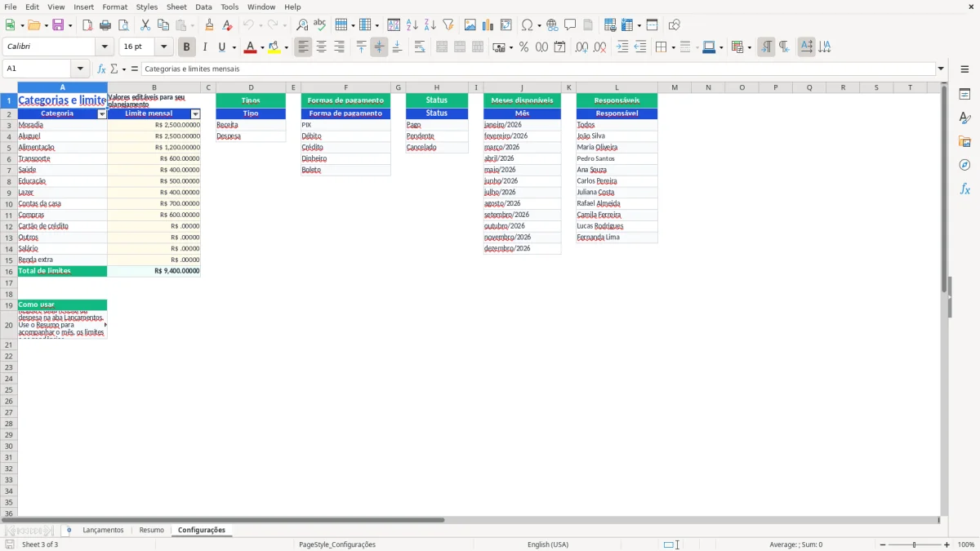
Task: Copy selection using Copy icon
Action: point(163,25)
